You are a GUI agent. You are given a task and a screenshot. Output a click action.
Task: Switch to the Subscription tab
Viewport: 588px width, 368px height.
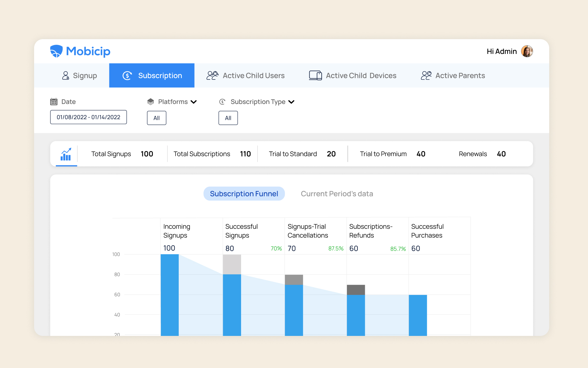(x=152, y=75)
